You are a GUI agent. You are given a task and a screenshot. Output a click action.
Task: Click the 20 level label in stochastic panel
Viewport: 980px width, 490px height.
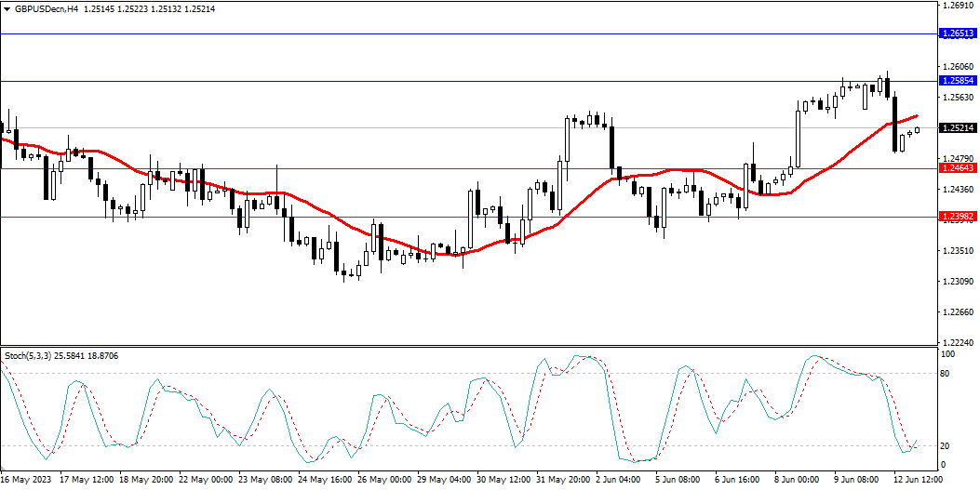pyautogui.click(x=946, y=445)
